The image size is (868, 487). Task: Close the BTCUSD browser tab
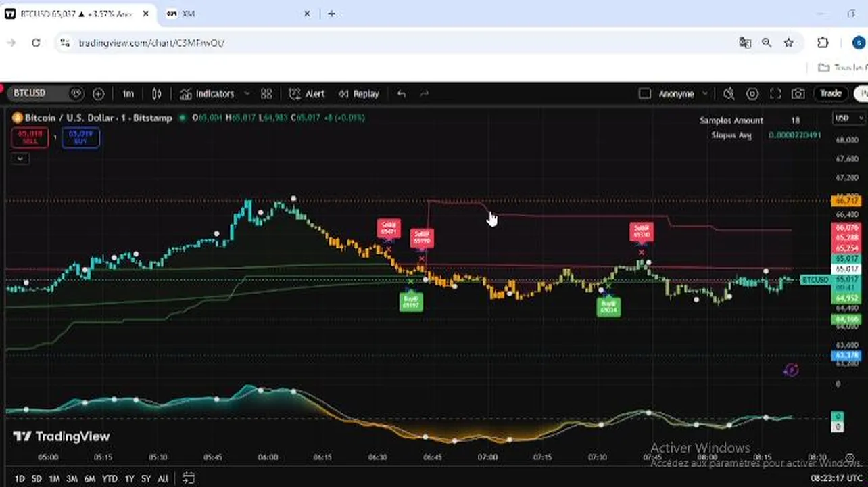tap(145, 14)
